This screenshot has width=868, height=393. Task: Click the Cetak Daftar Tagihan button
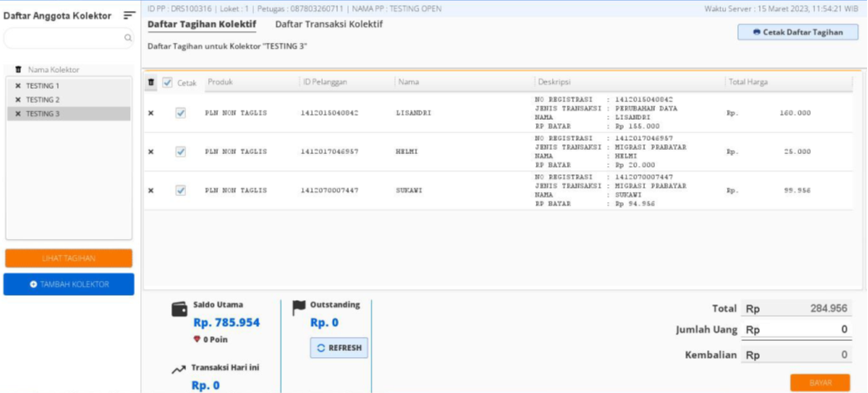pos(798,32)
